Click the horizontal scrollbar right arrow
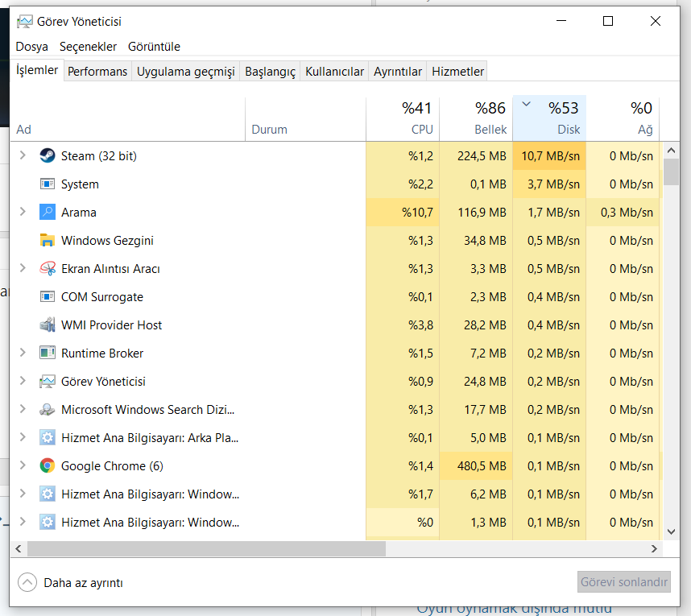This screenshot has width=691, height=616. (654, 548)
